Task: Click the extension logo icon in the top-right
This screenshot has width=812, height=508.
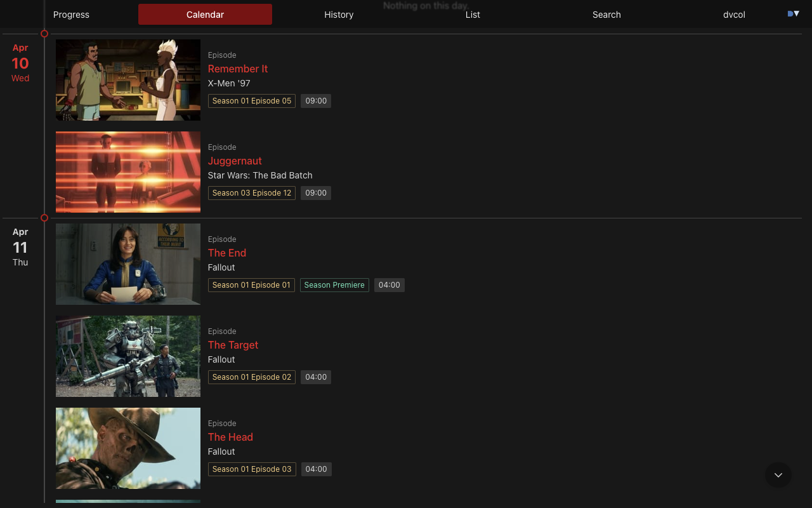Action: (789, 13)
